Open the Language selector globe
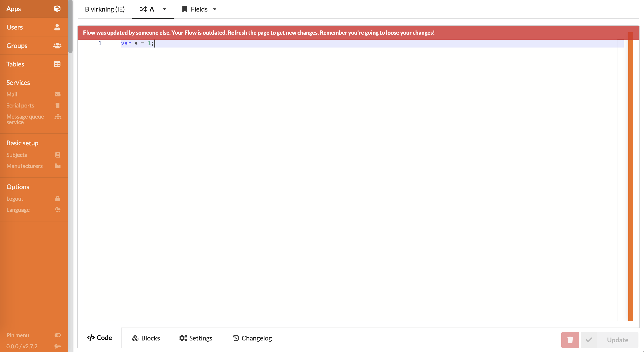 [58, 210]
